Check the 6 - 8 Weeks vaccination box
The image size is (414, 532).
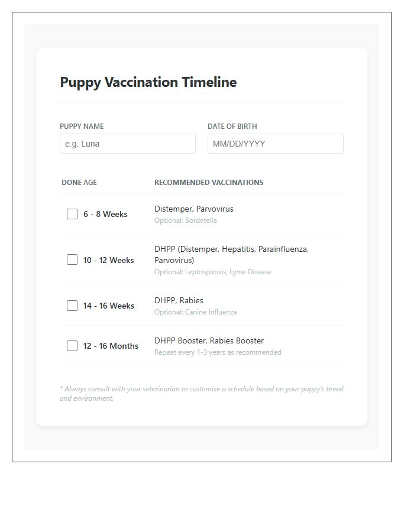[x=72, y=214]
